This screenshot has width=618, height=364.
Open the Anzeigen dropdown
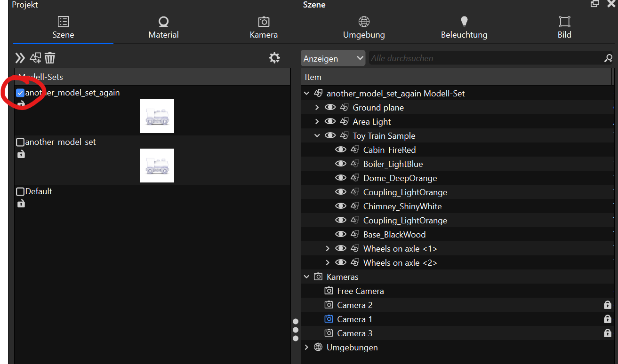tap(333, 58)
